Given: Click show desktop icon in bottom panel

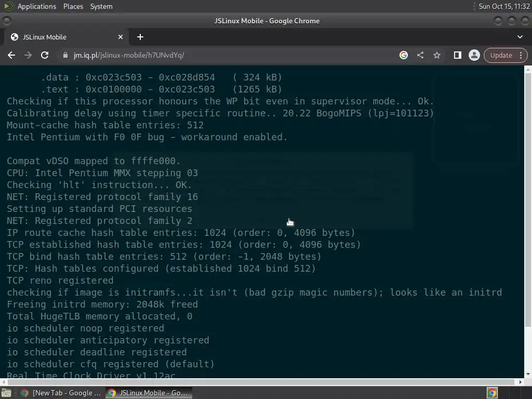Looking at the screenshot, I should click(6, 393).
